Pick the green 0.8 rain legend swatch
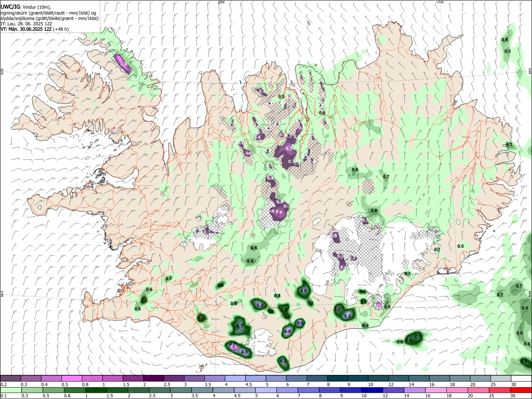The width and height of the screenshot is (532, 399). tap(74, 390)
